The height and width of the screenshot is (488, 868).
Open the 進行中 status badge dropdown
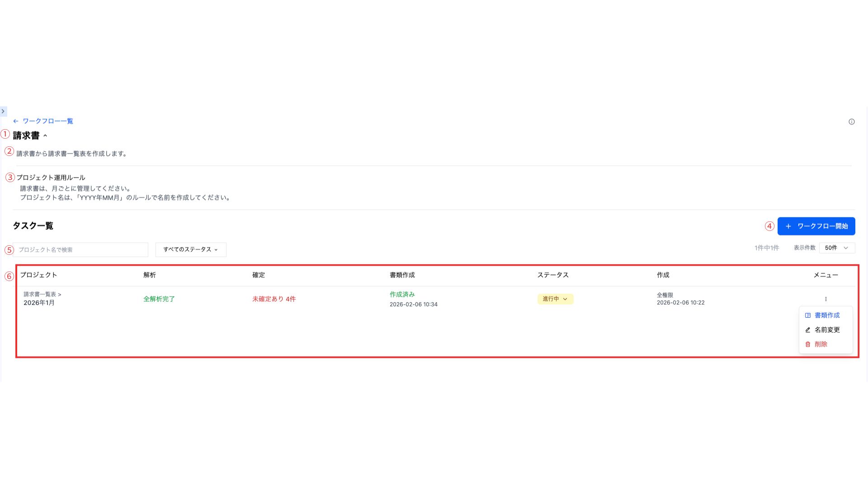coord(555,299)
